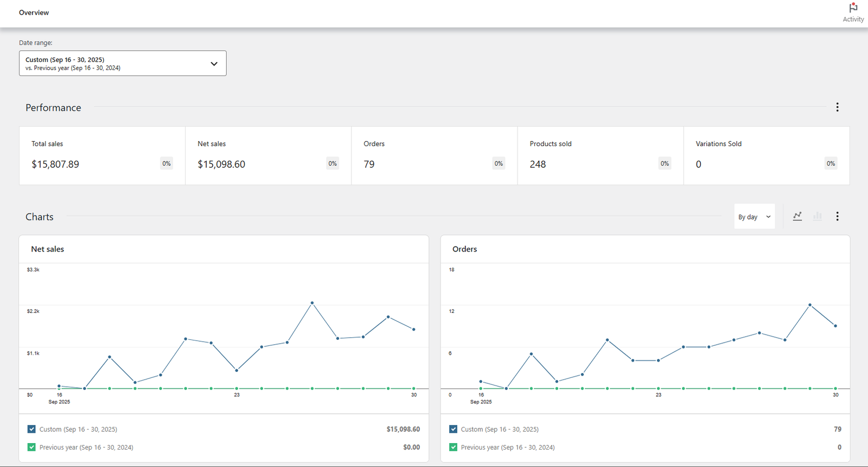This screenshot has width=868, height=467.
Task: Uncheck Custom Sep 16-30, 2025 in Net sales
Action: tap(31, 429)
